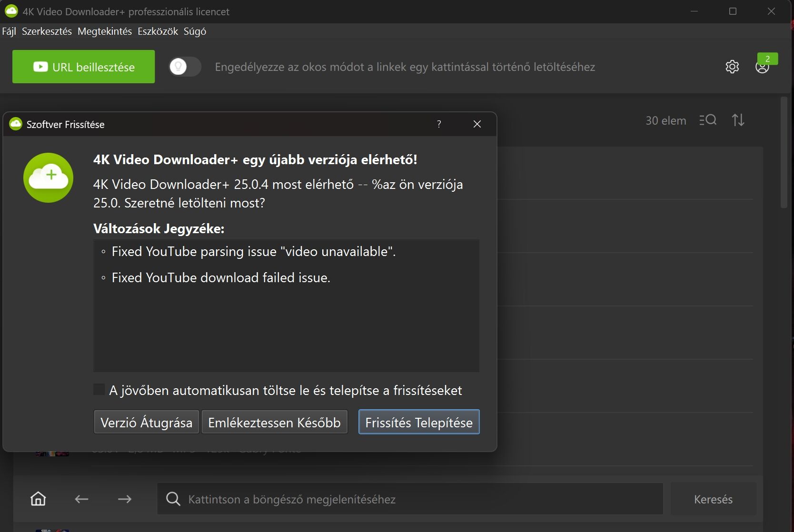The image size is (794, 532).
Task: Click the browser back arrow
Action: click(82, 499)
